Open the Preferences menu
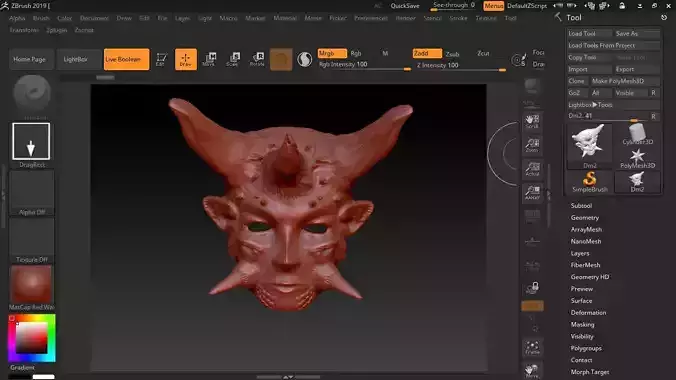The image size is (676, 380). [371, 18]
